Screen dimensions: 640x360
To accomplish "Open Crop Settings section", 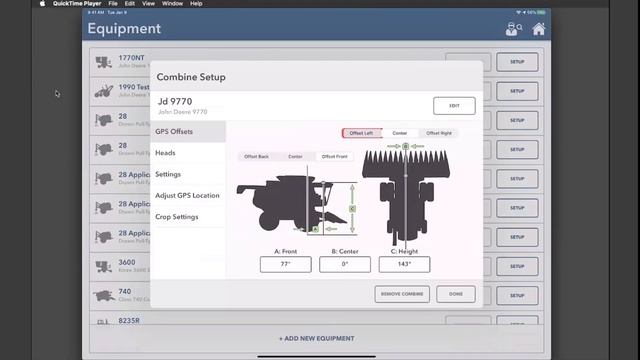I will pos(188,217).
